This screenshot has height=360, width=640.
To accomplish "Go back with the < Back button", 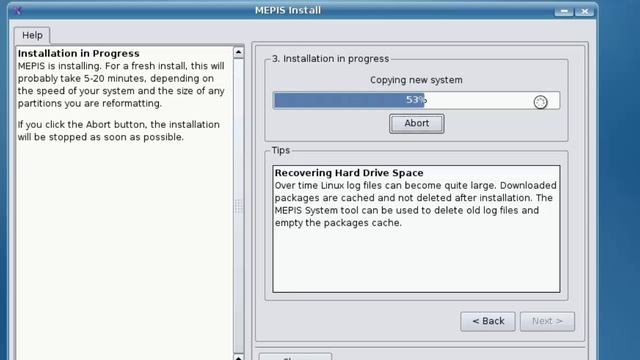I will (x=488, y=321).
